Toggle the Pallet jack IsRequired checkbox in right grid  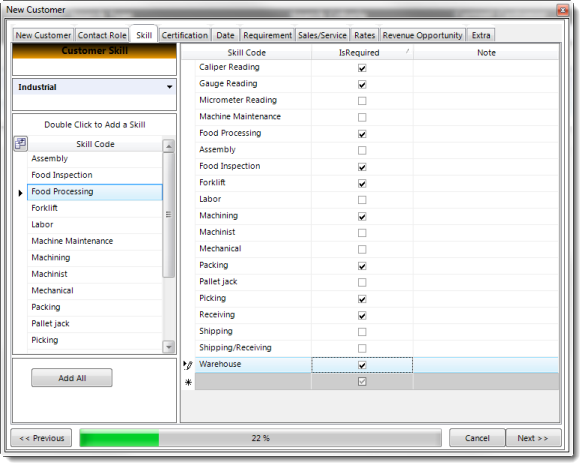(362, 283)
